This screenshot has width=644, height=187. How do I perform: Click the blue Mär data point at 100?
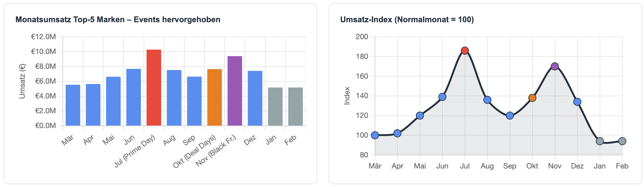point(375,135)
